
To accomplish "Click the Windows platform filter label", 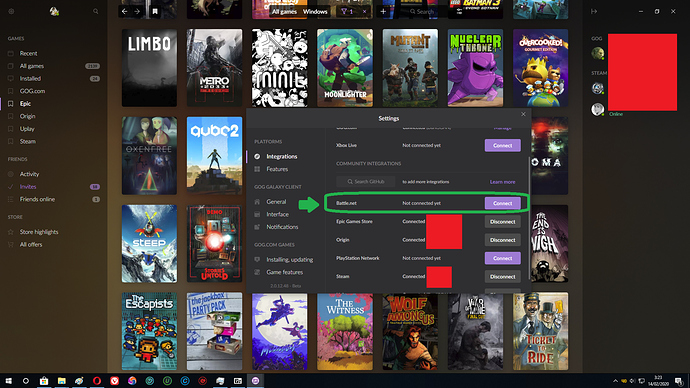I will (x=315, y=11).
